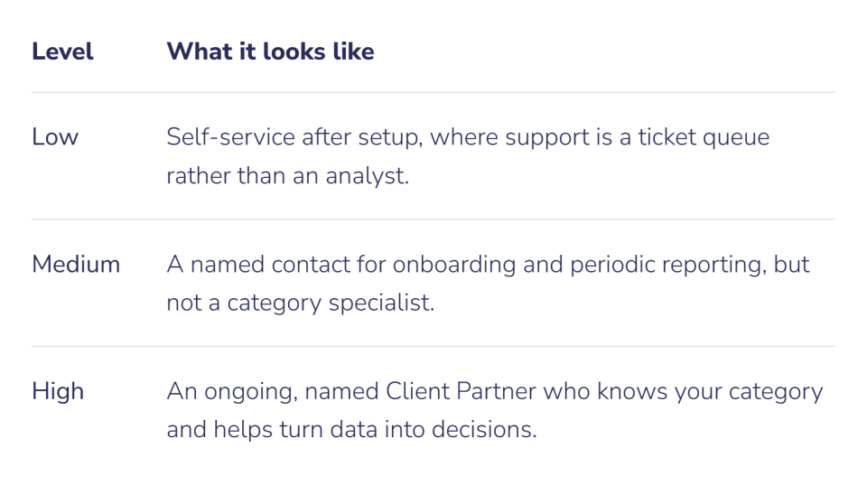
Task: Click the word "decisions." in High row
Action: click(x=484, y=429)
